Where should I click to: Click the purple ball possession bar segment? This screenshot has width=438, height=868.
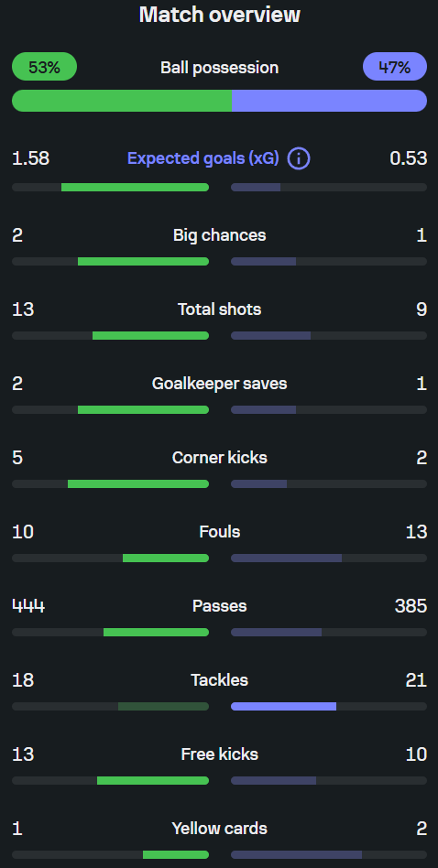click(x=330, y=101)
